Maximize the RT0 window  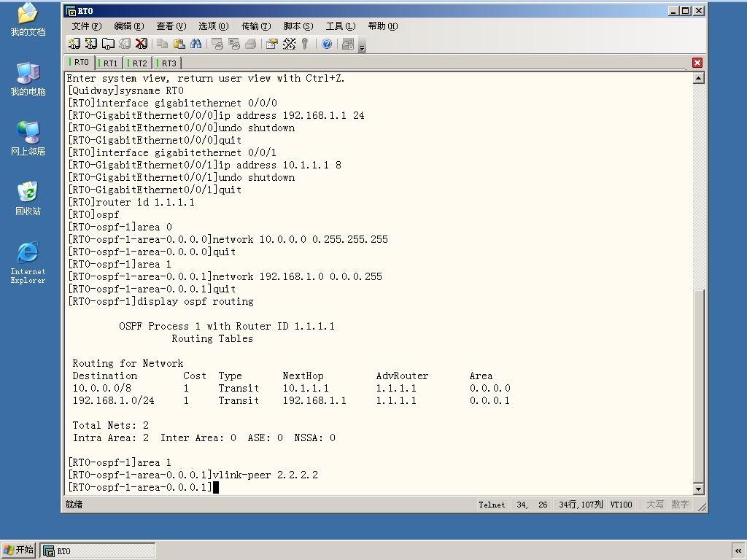[686, 10]
